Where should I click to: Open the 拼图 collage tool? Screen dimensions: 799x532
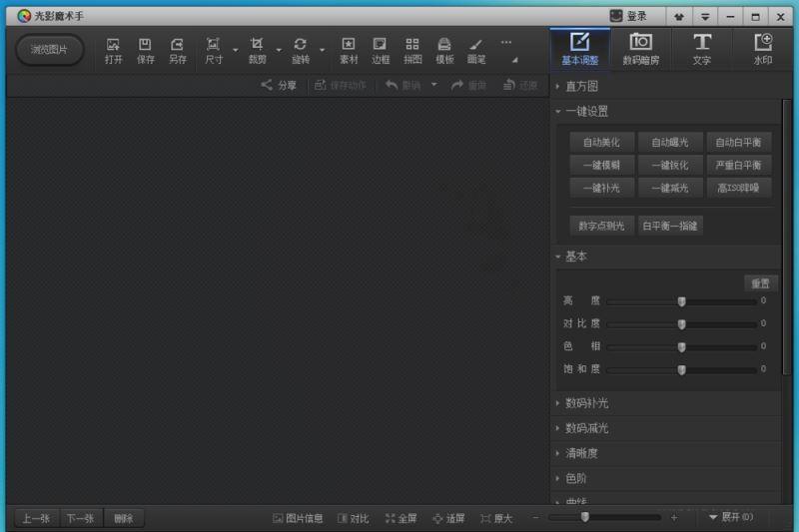412,50
